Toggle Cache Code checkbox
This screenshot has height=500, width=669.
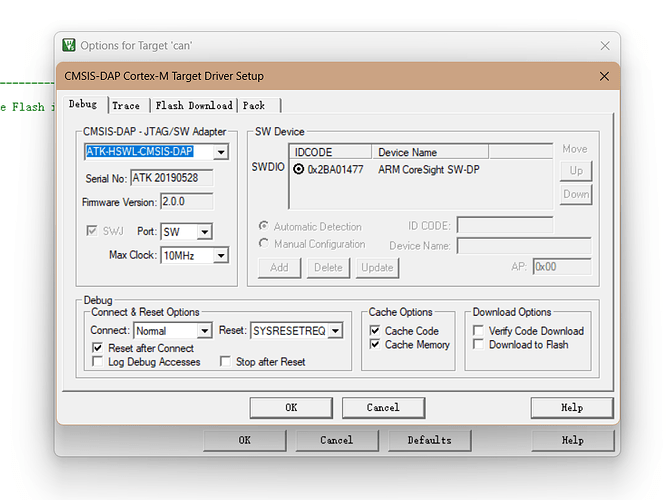coord(375,331)
